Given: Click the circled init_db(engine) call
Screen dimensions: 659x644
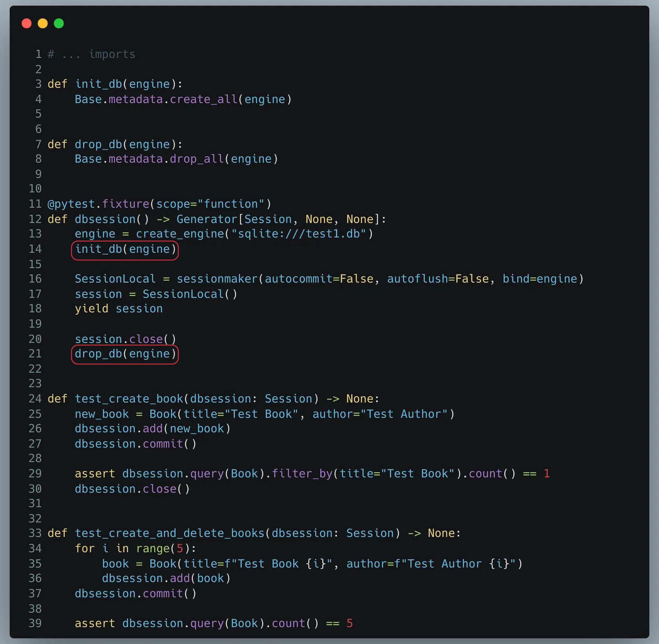Looking at the screenshot, I should pyautogui.click(x=125, y=249).
